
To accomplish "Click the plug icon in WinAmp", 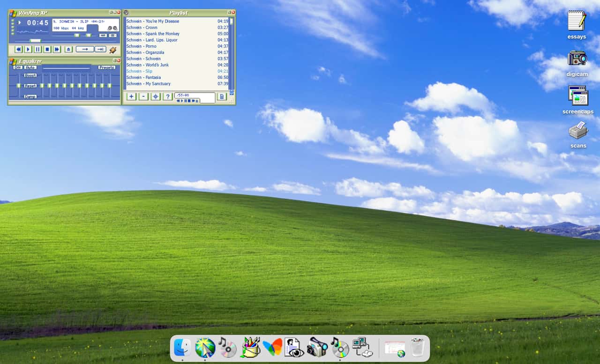I will (113, 50).
